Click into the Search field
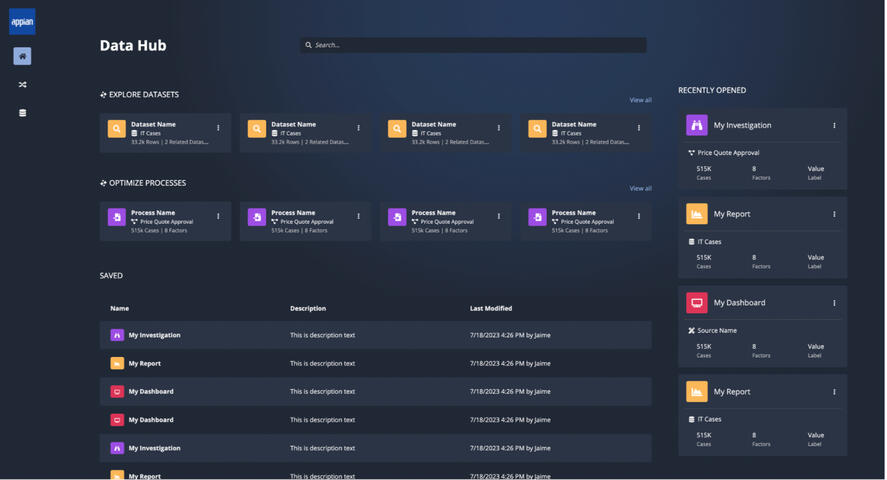Viewport: 887px width, 480px height. [475, 45]
